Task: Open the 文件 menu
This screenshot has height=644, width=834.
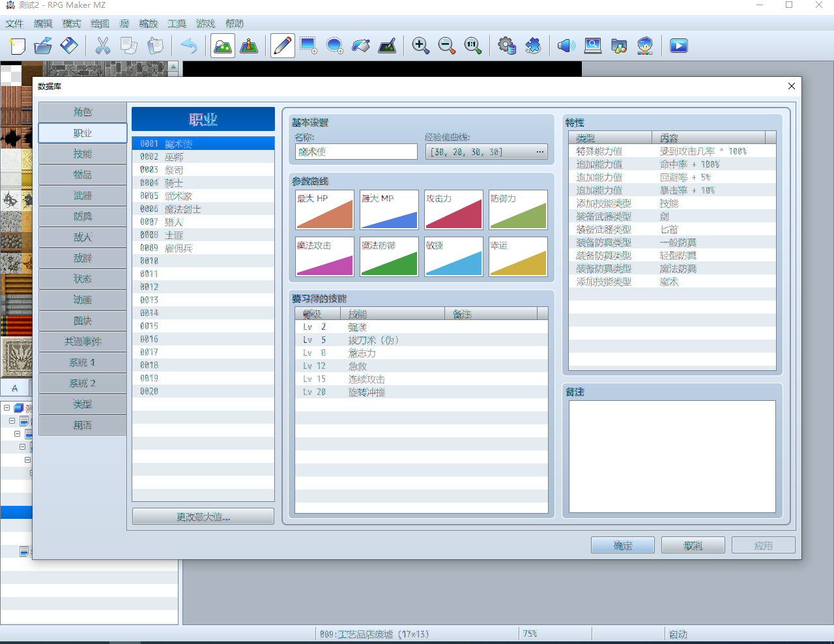Action: coord(14,23)
